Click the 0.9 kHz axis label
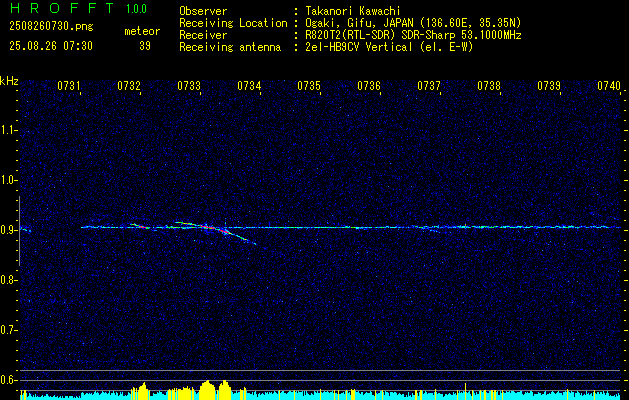The height and width of the screenshot is (400, 629). [8, 230]
